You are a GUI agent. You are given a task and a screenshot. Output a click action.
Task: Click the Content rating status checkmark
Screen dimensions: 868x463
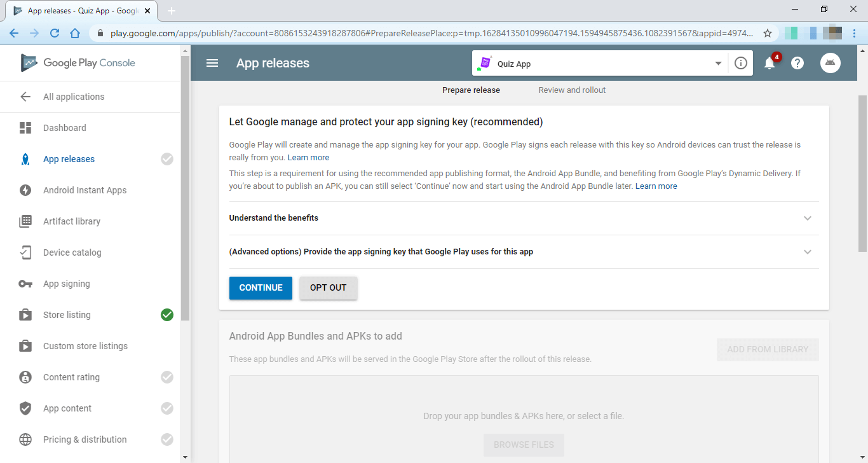click(x=167, y=377)
